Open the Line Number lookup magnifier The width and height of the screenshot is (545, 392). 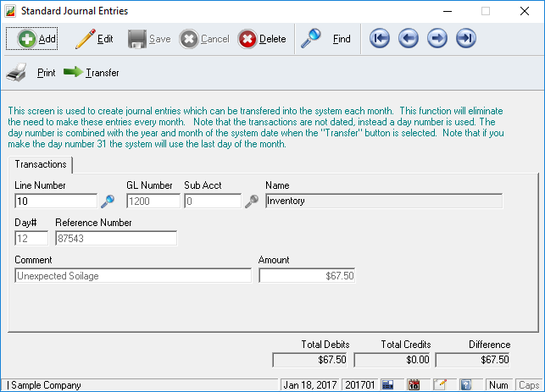tap(108, 202)
